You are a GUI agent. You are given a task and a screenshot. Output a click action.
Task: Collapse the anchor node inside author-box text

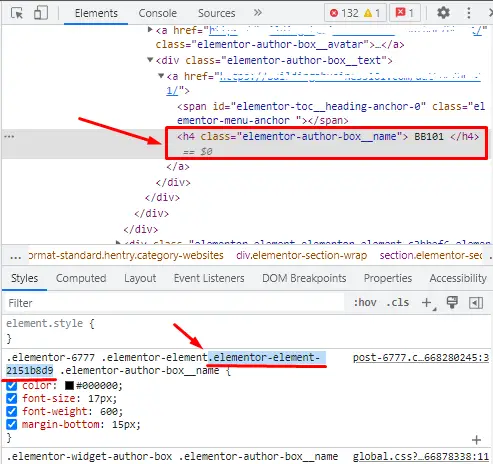coord(161,76)
